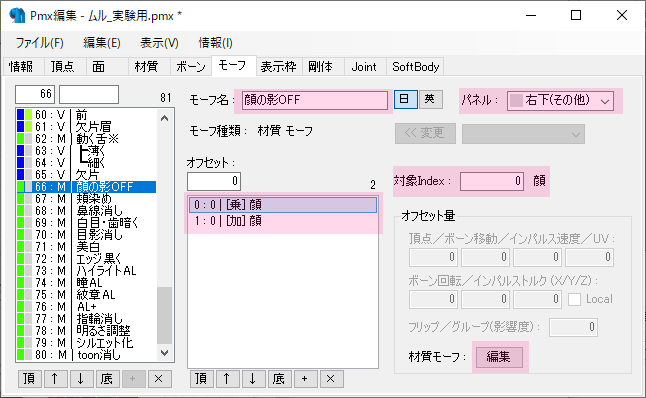Select morph 63 : V 薄く

(86, 150)
